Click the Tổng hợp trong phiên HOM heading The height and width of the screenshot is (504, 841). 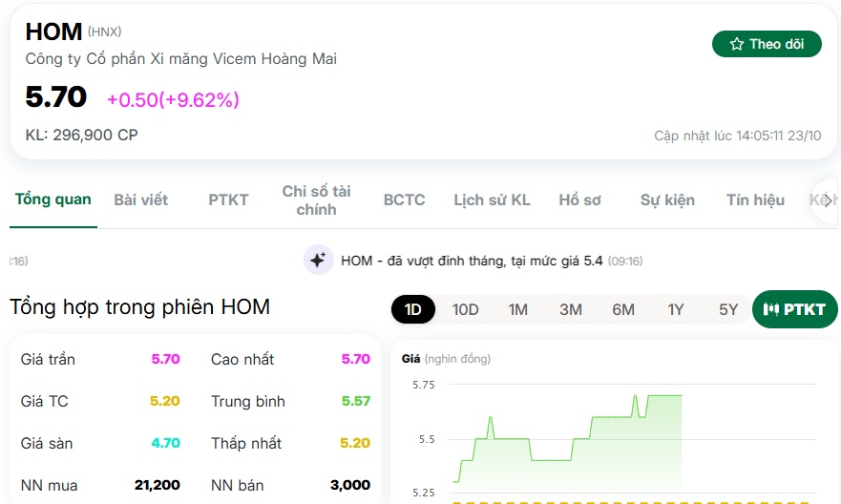pyautogui.click(x=140, y=307)
